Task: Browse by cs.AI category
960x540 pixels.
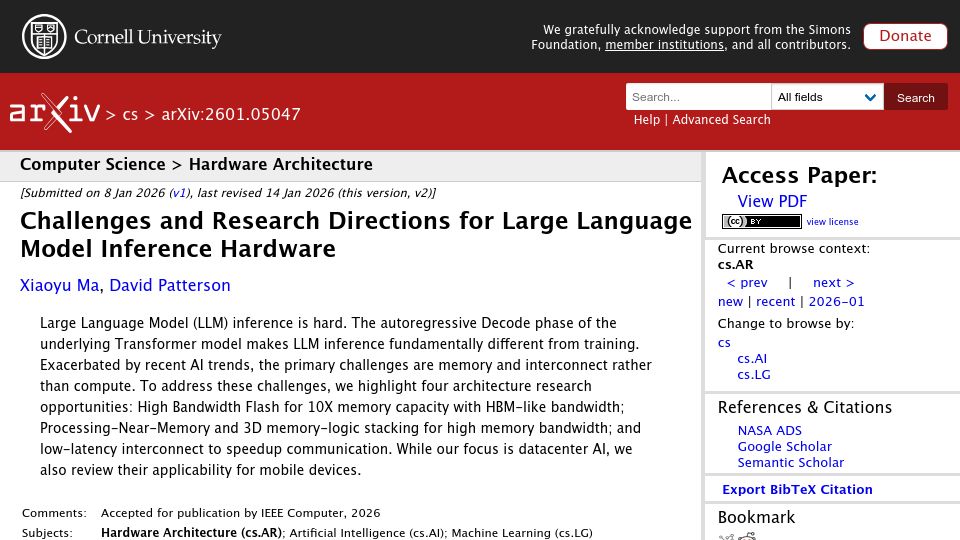Action: [x=752, y=359]
